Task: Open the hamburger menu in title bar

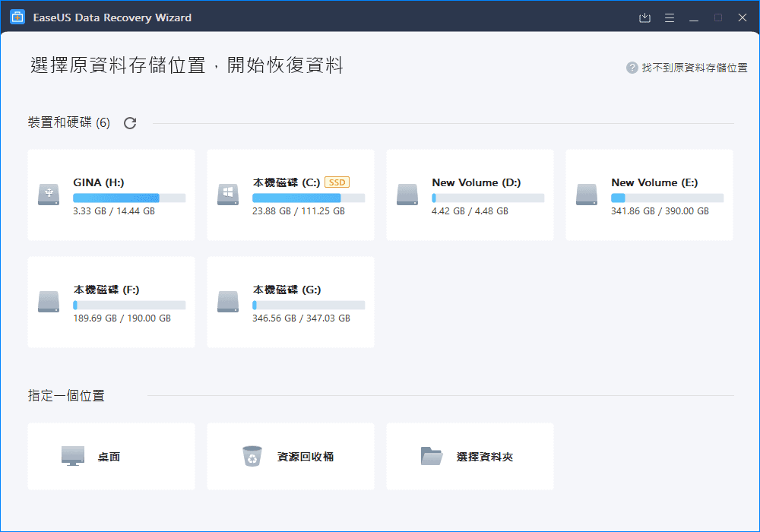Action: click(670, 17)
